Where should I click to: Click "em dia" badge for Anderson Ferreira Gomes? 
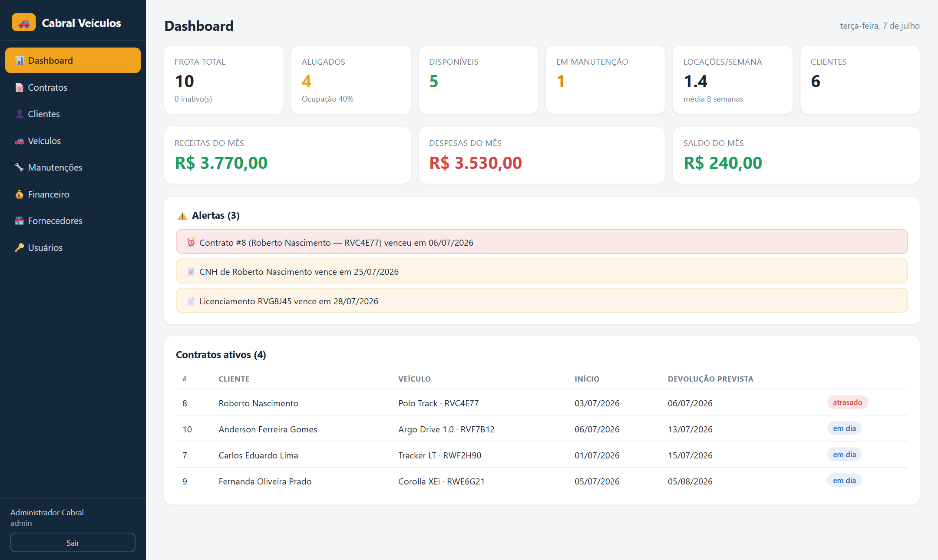pyautogui.click(x=844, y=428)
